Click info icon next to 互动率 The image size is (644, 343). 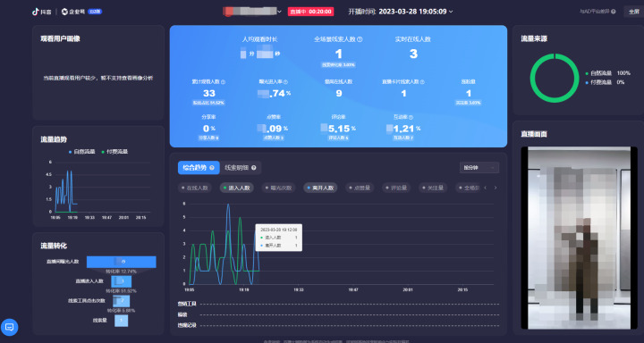(411, 117)
